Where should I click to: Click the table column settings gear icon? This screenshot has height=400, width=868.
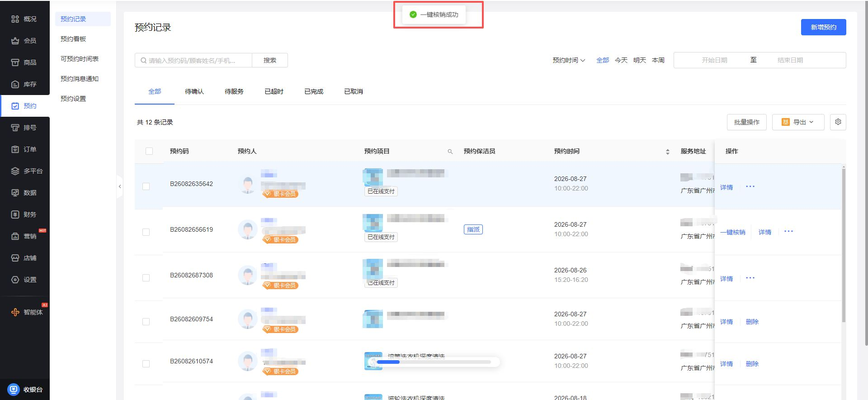tap(838, 122)
